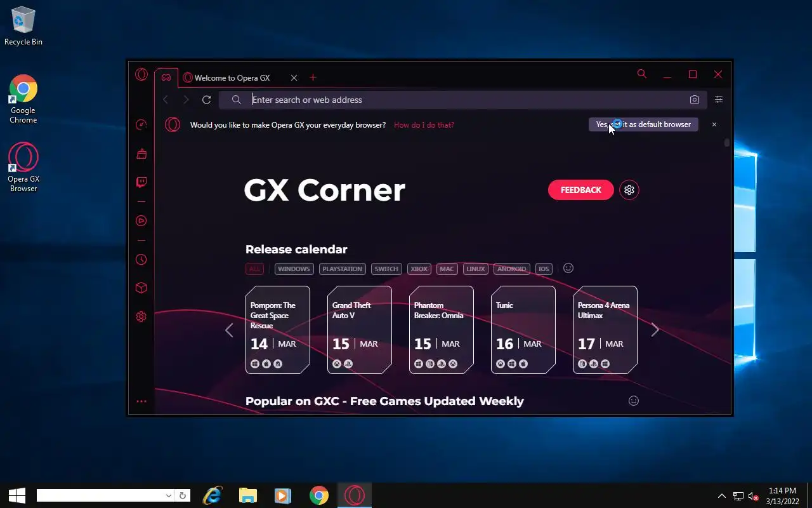Open the GX Control speedometer panel
This screenshot has width=812, height=508.
coord(141,124)
